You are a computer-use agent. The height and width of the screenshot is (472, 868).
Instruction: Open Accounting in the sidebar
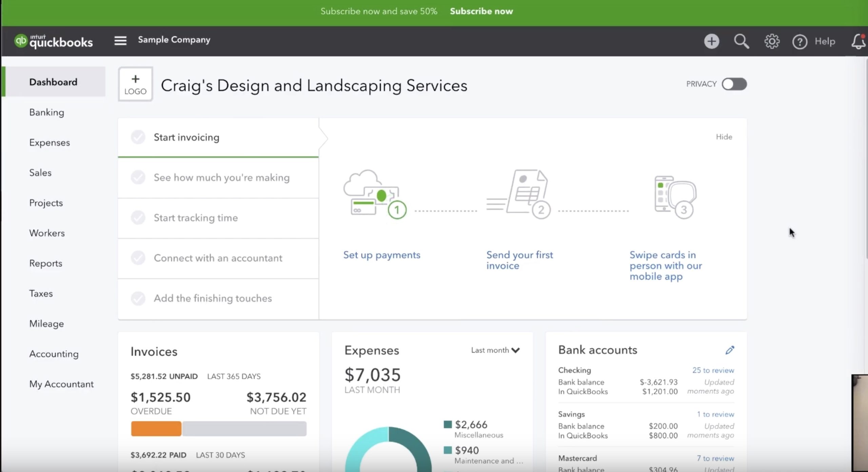54,354
